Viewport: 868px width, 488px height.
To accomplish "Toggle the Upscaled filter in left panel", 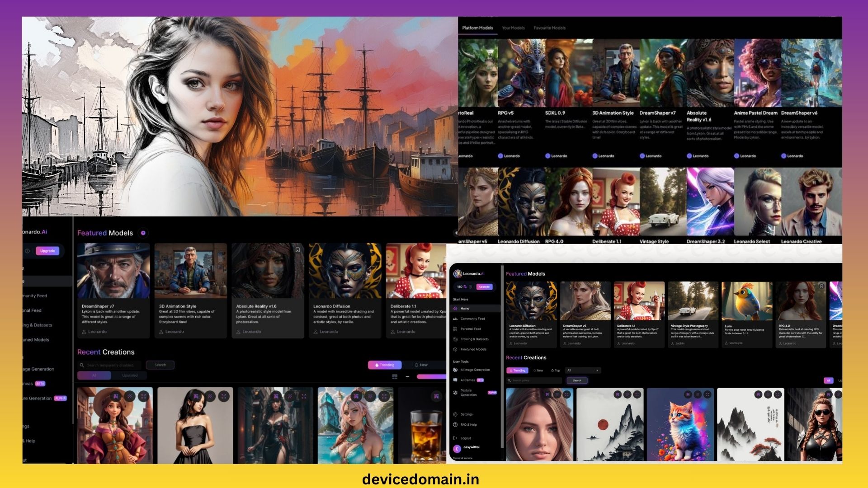I will click(x=130, y=375).
